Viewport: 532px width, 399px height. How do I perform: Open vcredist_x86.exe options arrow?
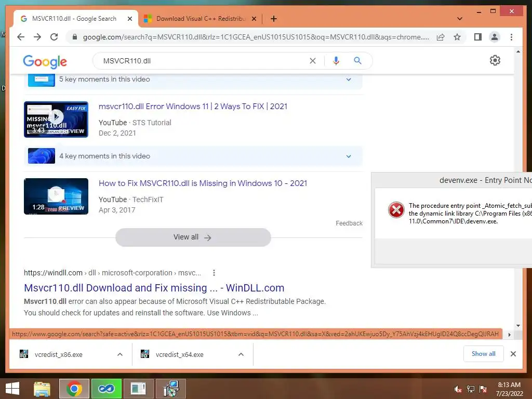pos(120,354)
